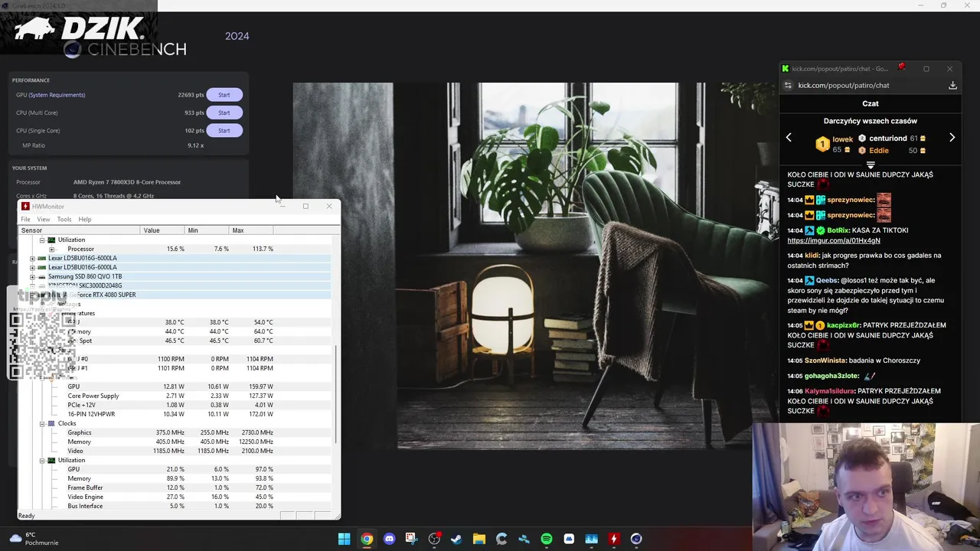Open Spotify from the taskbar
This screenshot has height=551, width=980.
point(546,539)
